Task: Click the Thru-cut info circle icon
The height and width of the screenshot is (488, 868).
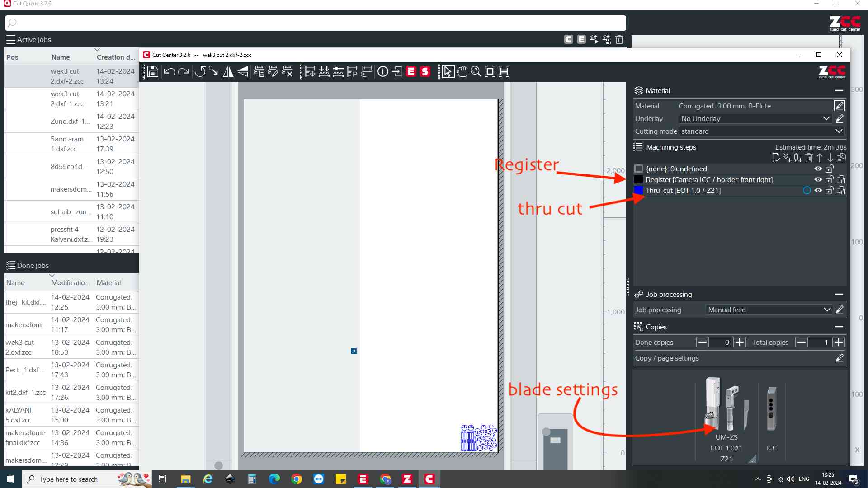Action: click(807, 190)
